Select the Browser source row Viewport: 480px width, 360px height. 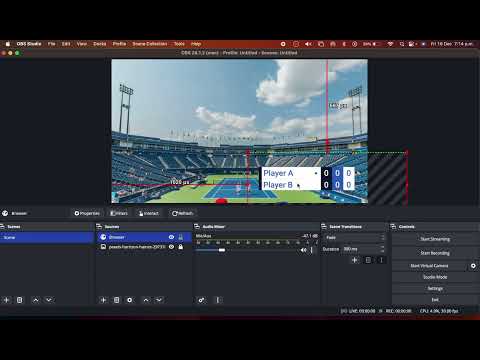pos(144,237)
